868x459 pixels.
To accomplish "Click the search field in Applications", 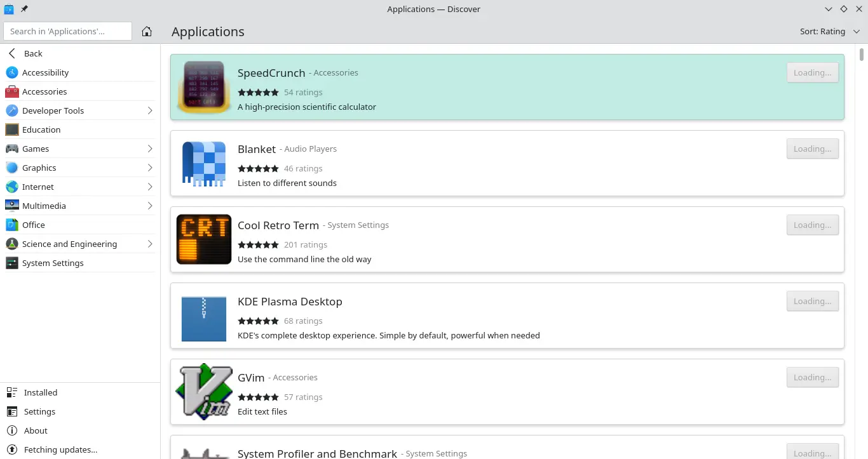I will pos(67,31).
